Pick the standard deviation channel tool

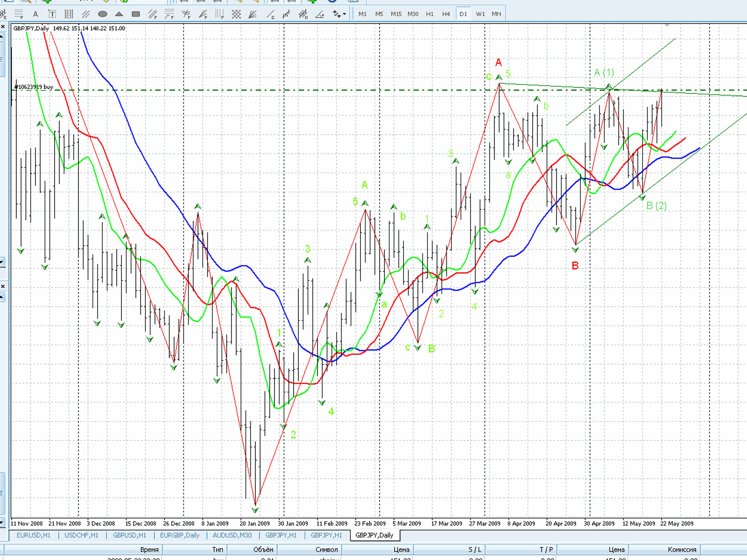[303, 14]
